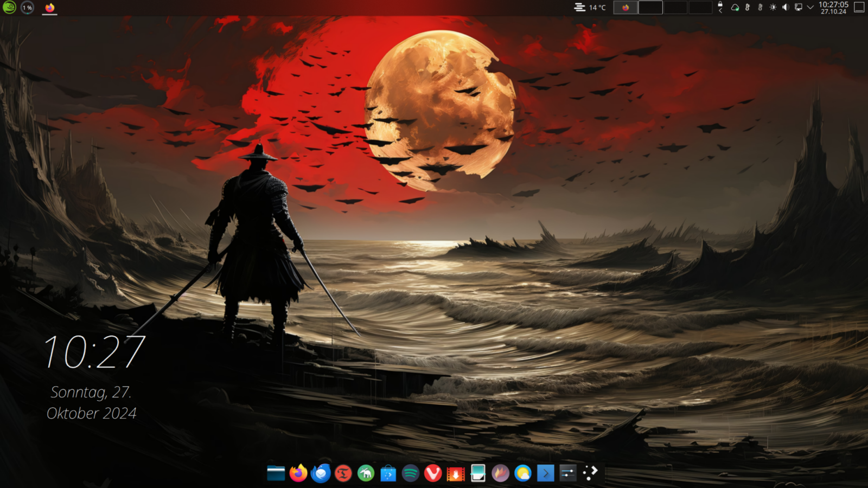
Task: Click the openSUSE application launcher
Action: click(9, 8)
